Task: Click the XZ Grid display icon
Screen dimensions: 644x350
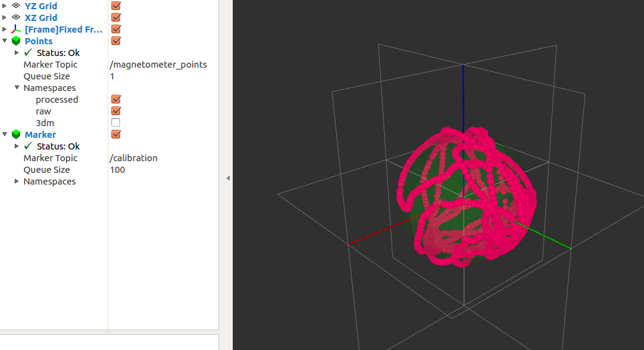Action: (x=16, y=18)
